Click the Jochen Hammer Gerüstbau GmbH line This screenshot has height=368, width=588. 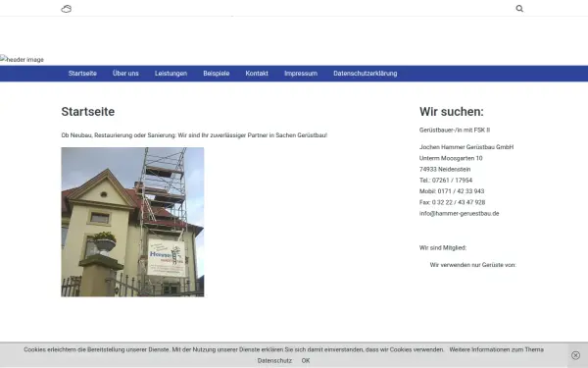click(466, 147)
